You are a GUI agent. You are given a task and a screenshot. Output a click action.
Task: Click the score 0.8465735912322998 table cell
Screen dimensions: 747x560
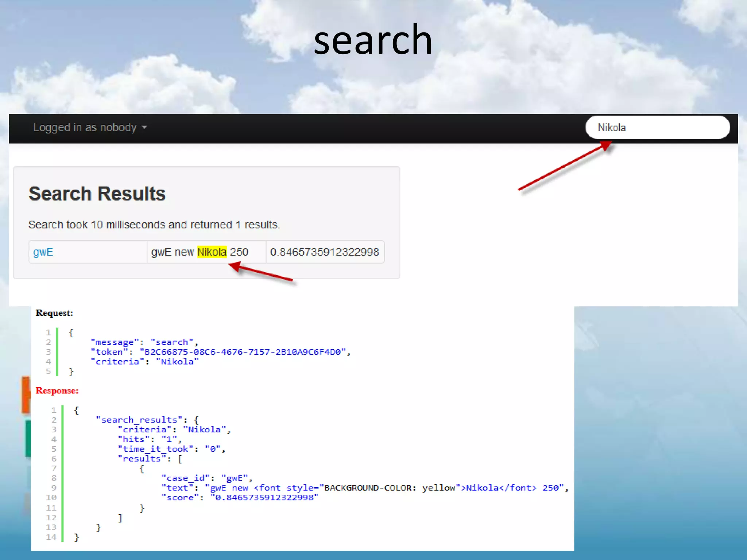[x=325, y=252]
